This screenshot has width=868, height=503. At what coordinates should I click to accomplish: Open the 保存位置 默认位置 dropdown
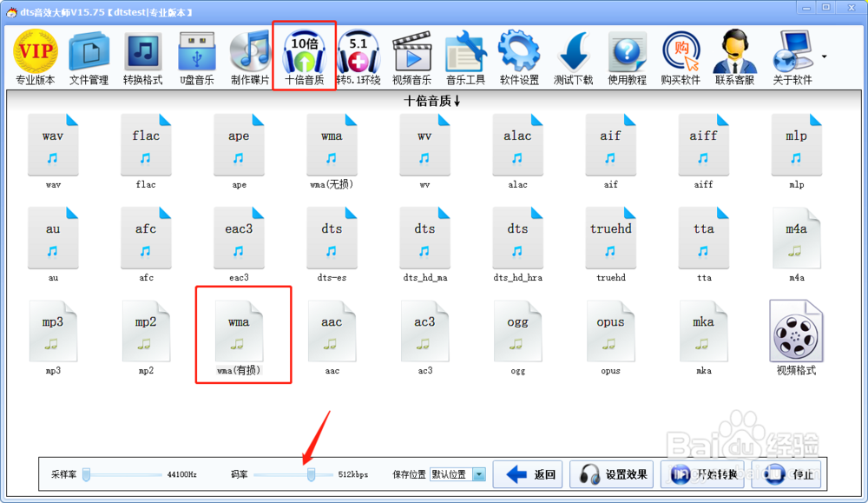(x=457, y=474)
